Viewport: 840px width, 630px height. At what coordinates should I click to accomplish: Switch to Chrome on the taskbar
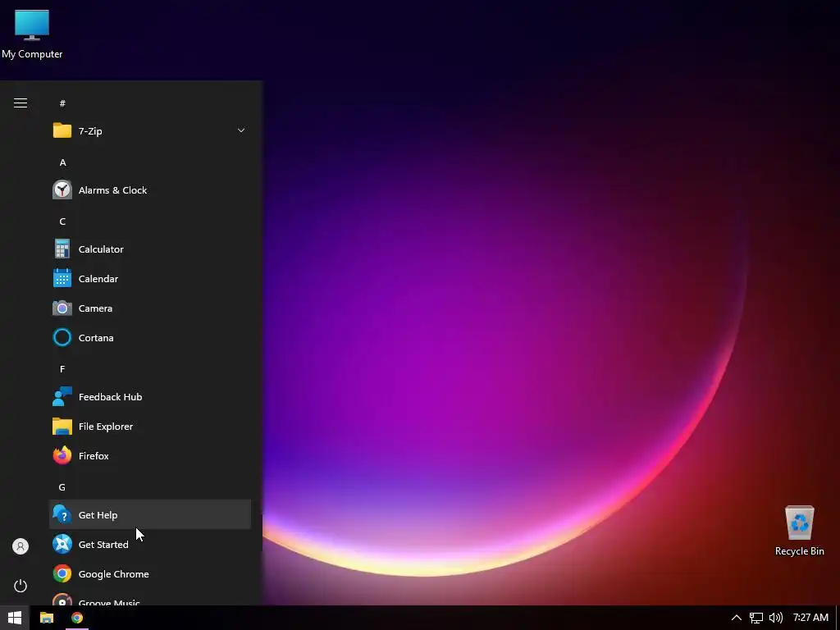pos(77,618)
